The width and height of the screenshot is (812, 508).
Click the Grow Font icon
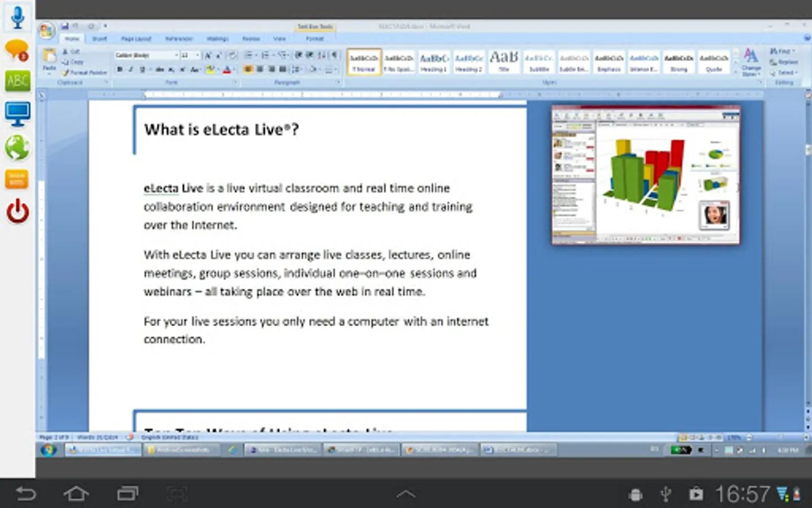tap(208, 55)
